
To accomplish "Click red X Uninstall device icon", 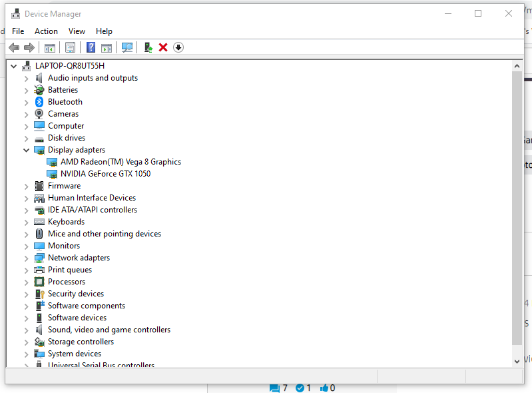I will (x=163, y=47).
